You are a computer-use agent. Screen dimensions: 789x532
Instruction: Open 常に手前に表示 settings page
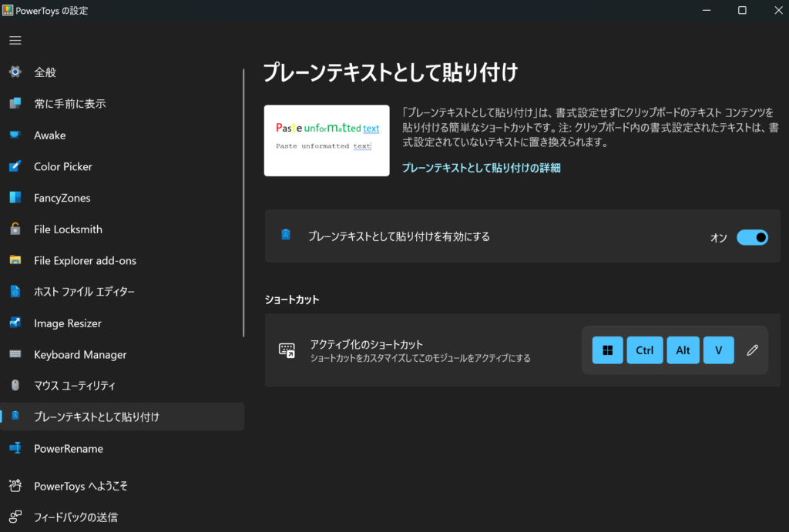(123, 104)
